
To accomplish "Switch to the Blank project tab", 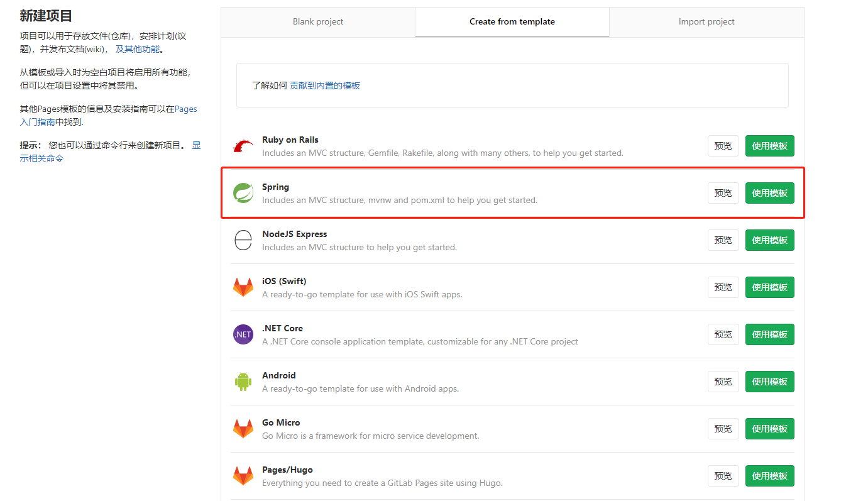I will click(x=318, y=21).
